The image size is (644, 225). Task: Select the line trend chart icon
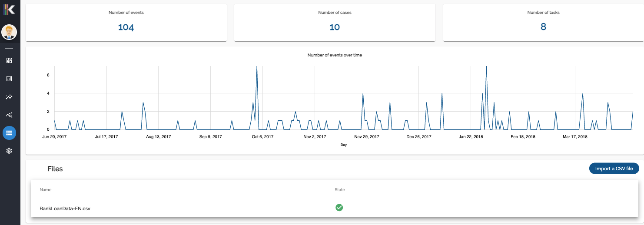(x=9, y=97)
